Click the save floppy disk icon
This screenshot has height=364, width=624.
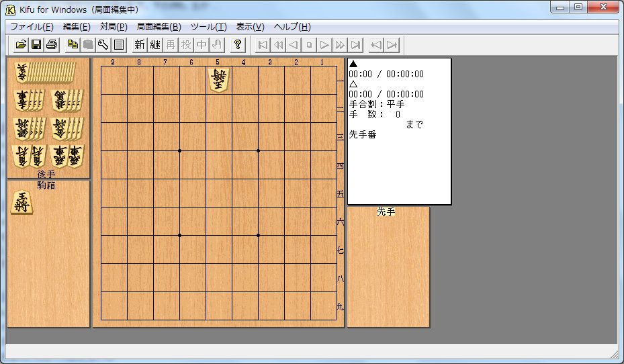tap(36, 45)
